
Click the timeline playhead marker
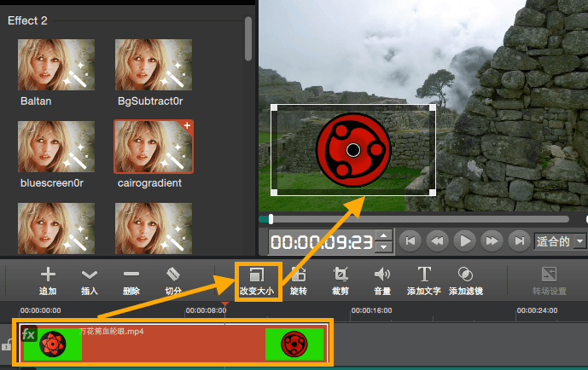[x=225, y=304]
